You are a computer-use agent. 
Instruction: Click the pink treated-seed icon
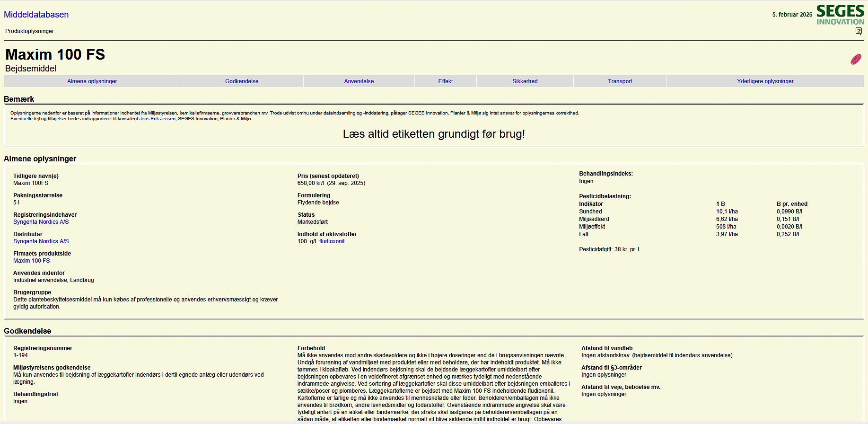tap(856, 59)
